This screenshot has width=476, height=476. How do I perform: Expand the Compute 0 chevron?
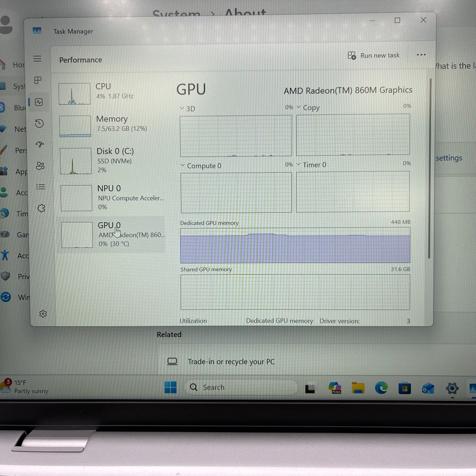[x=183, y=165]
